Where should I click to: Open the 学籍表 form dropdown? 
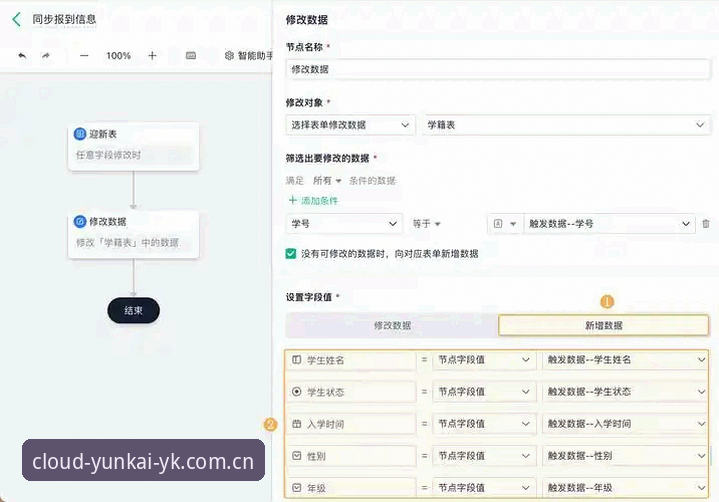pos(566,125)
